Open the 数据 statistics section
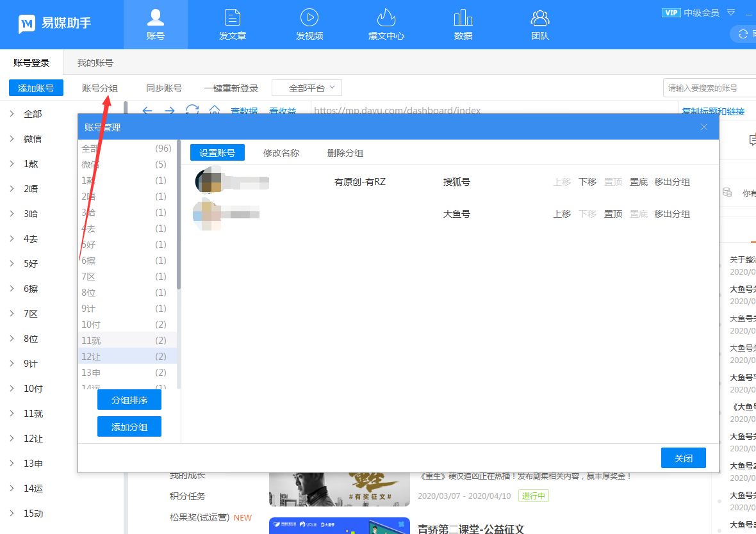 click(x=463, y=24)
